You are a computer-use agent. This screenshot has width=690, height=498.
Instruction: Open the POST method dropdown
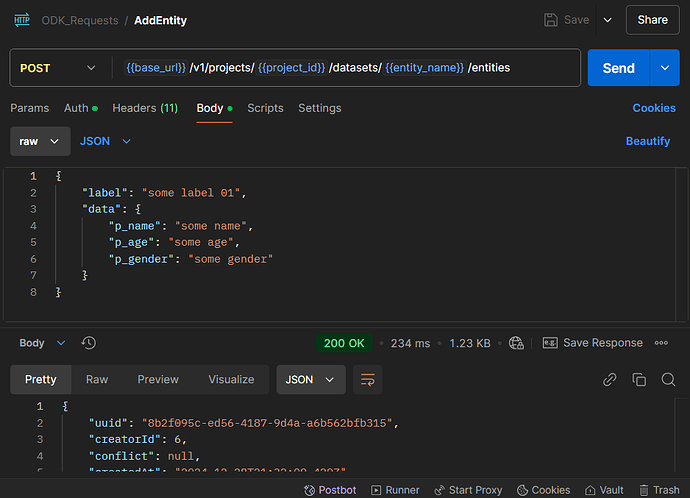(x=58, y=68)
